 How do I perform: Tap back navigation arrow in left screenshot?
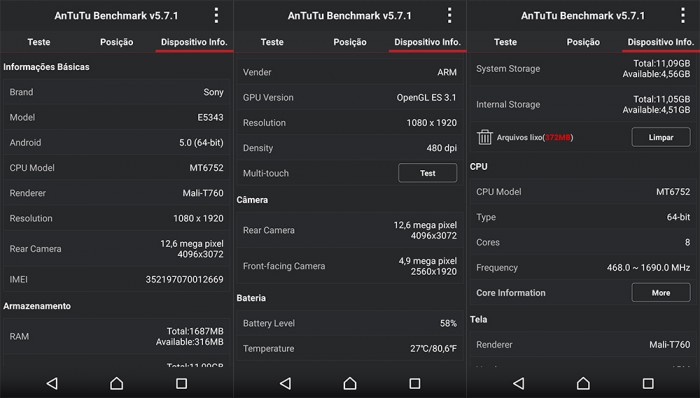click(x=52, y=383)
